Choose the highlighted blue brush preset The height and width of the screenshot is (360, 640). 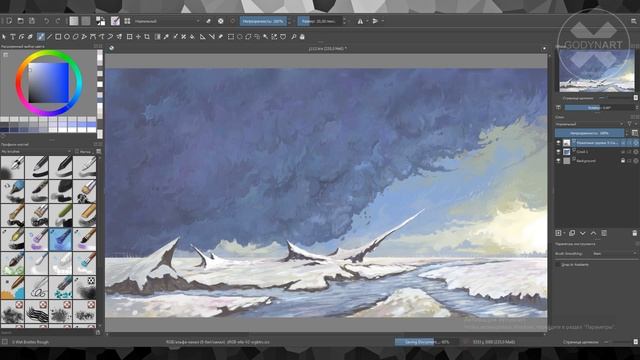click(x=60, y=239)
